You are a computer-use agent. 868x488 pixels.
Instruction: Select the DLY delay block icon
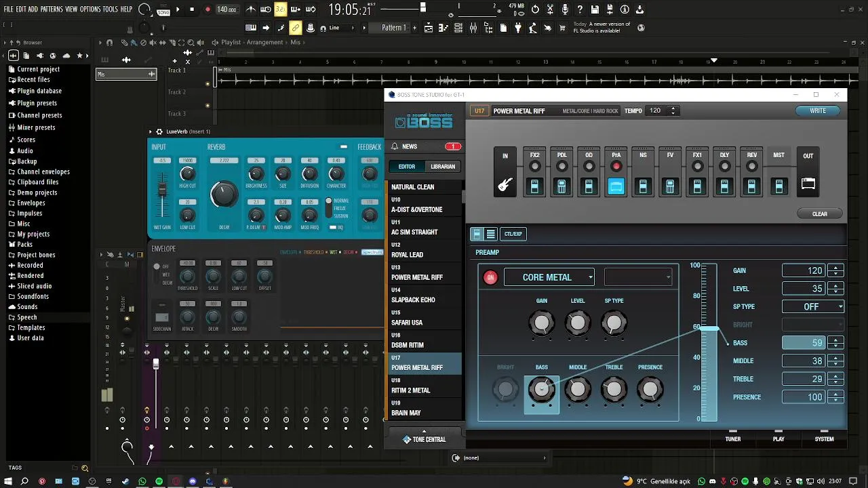pyautogui.click(x=724, y=186)
